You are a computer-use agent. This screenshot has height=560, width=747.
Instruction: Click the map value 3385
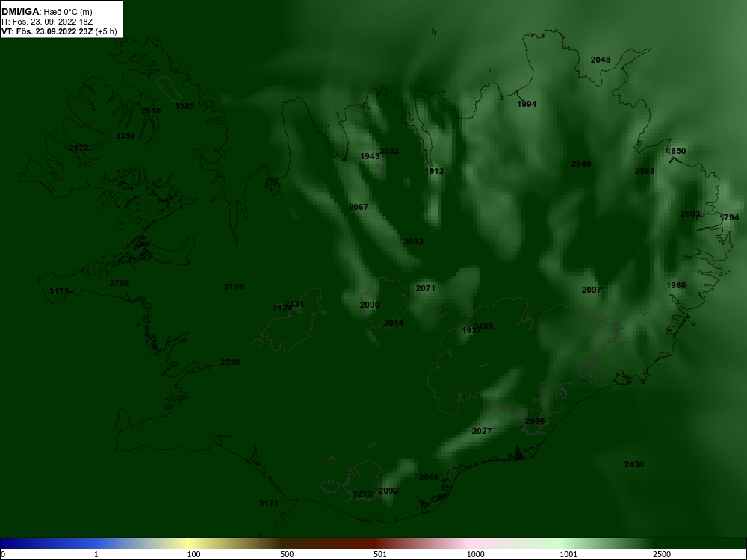(185, 106)
